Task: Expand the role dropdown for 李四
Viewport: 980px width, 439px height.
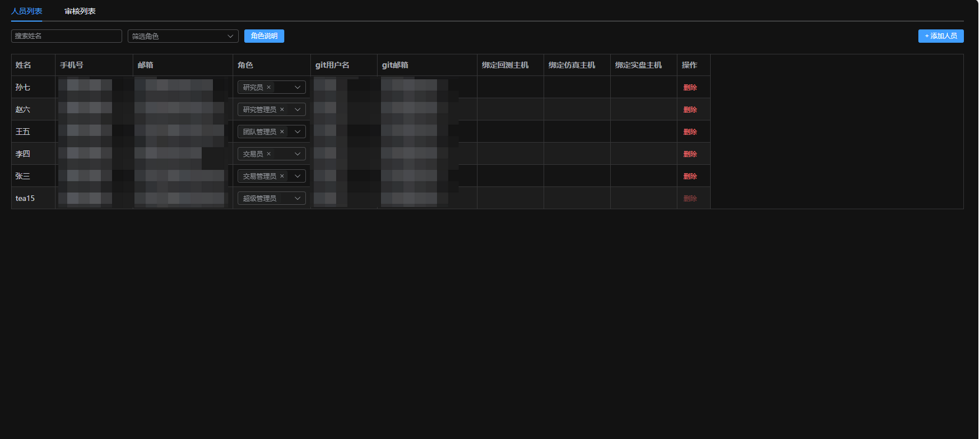Action: 297,154
